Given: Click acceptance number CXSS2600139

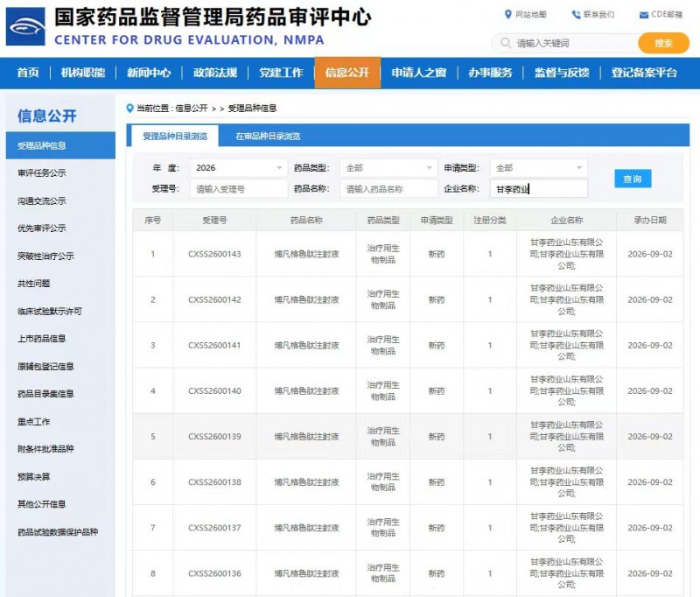Looking at the screenshot, I should point(214,436).
